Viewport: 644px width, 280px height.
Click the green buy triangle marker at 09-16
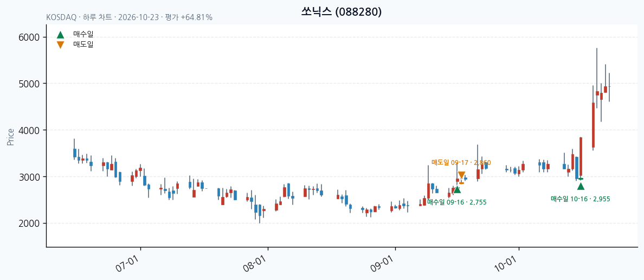[457, 189]
